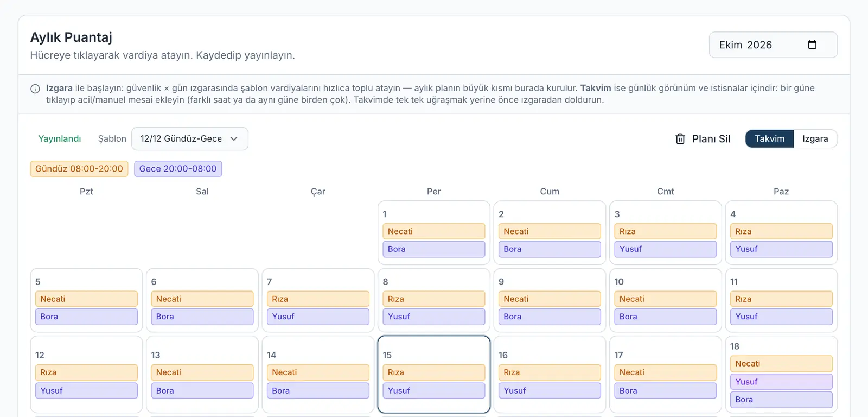This screenshot has width=868, height=417.
Task: Select Bora night shift on day 18
Action: (x=781, y=400)
